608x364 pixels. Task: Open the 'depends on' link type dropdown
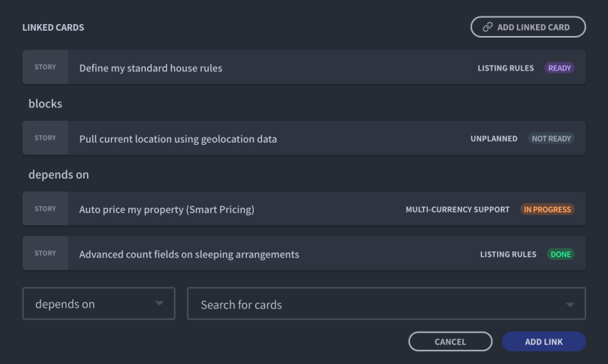click(99, 303)
